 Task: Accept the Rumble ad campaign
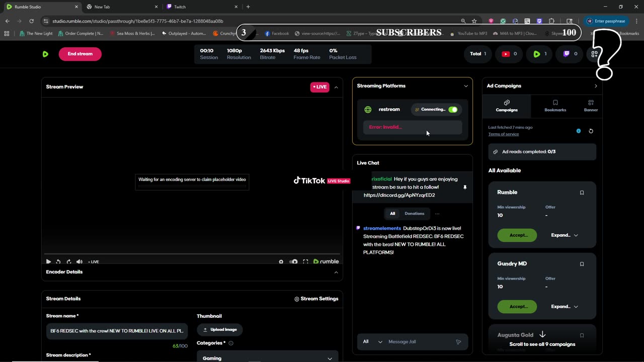(x=517, y=235)
